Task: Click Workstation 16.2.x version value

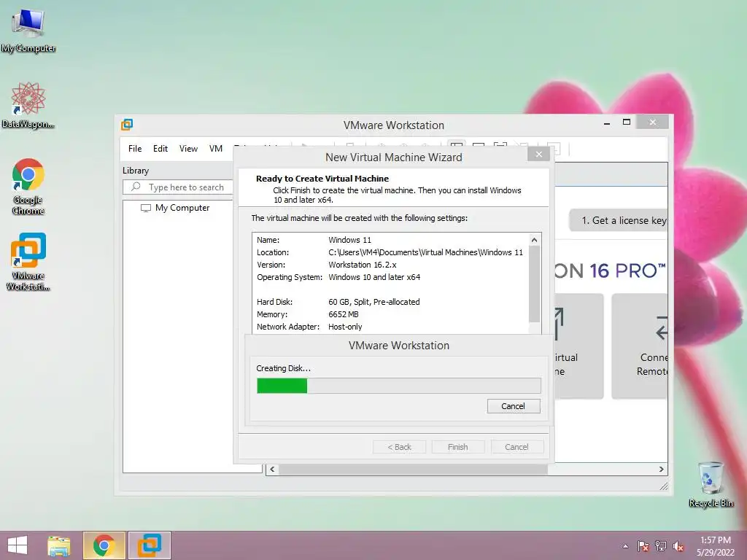Action: click(x=362, y=265)
